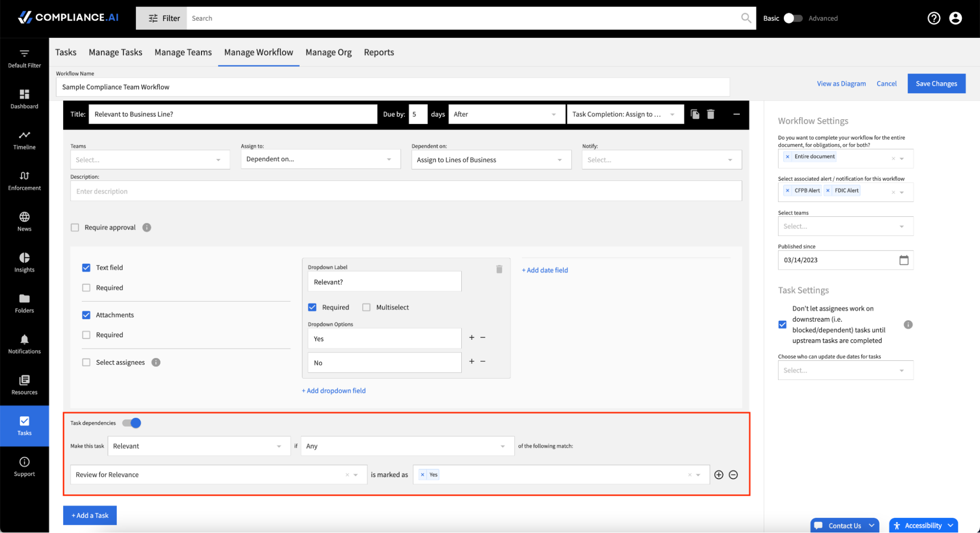Open Dependent on Assign to Lines of Business dropdown
The image size is (980, 533).
pyautogui.click(x=491, y=160)
